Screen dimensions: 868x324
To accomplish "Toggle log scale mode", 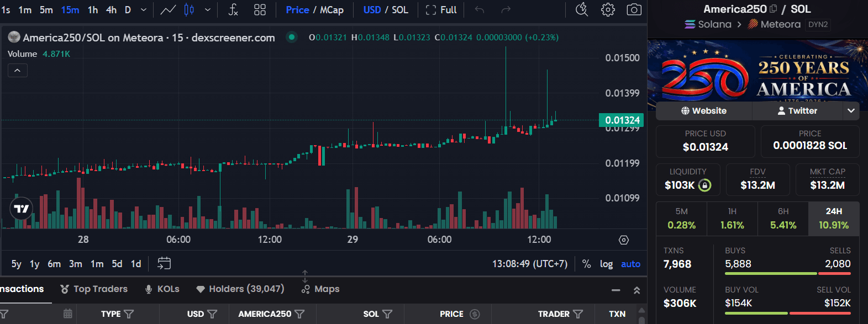I will [x=606, y=264].
